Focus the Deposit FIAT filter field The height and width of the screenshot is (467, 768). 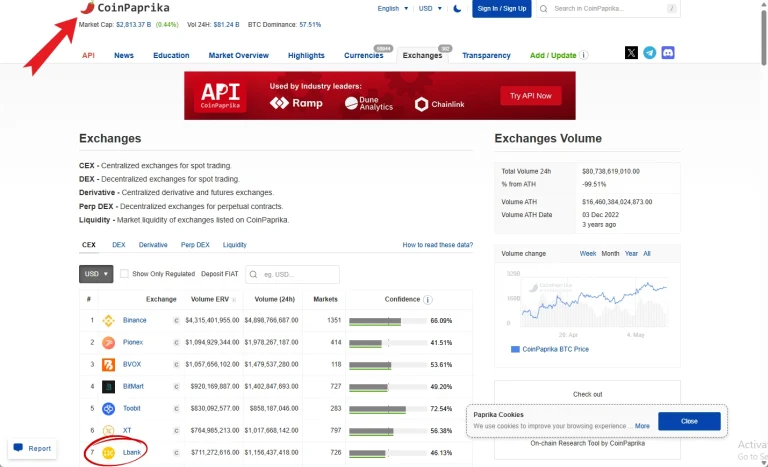coord(292,274)
